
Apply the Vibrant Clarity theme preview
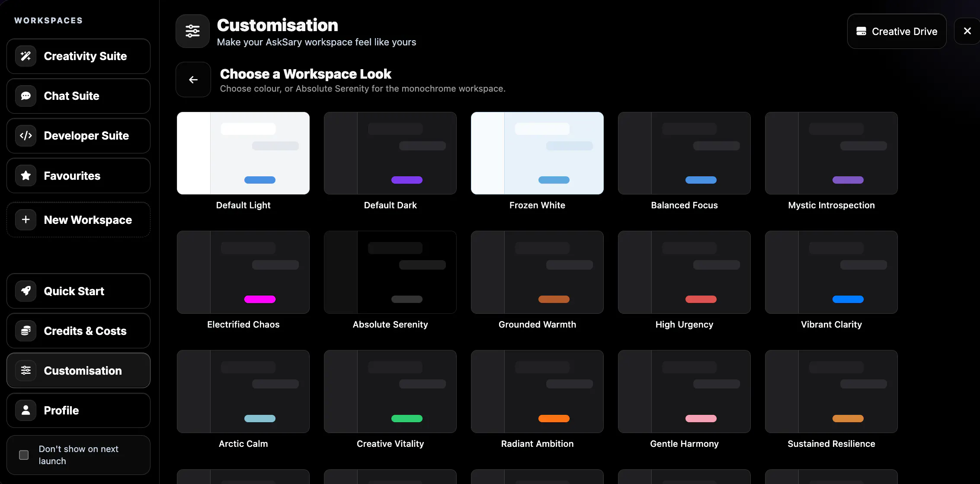pos(831,272)
